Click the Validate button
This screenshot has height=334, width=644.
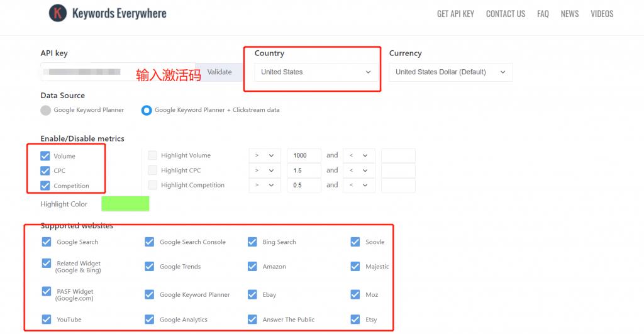219,72
